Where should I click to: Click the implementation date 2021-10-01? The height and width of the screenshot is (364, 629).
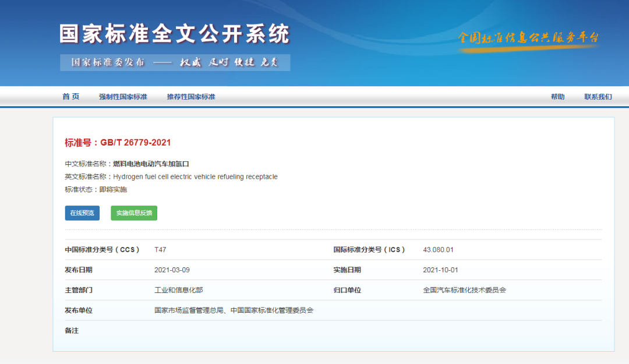coord(440,270)
